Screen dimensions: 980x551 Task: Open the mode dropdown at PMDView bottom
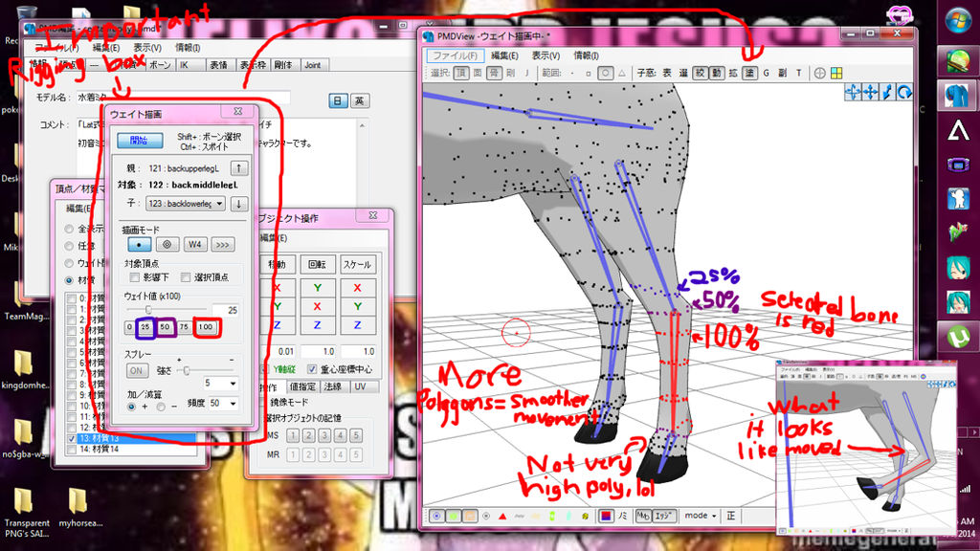click(702, 516)
